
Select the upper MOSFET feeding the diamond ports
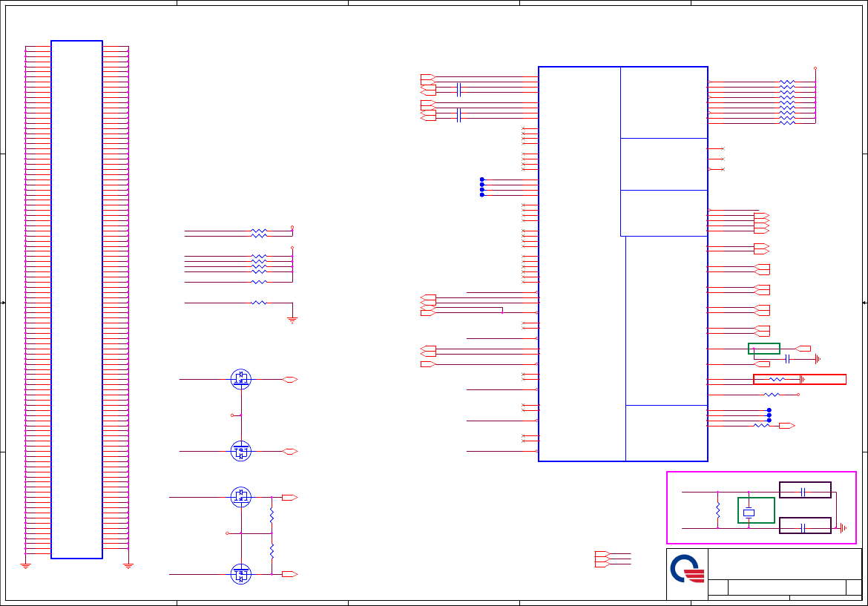241,379
